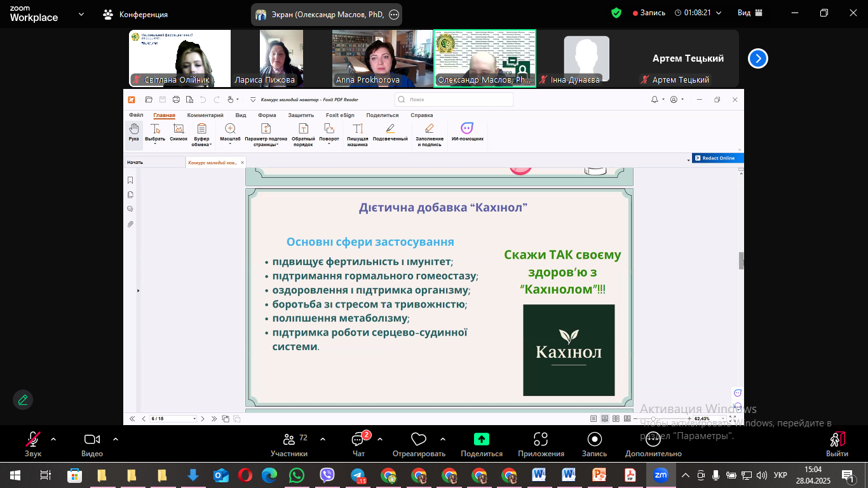The height and width of the screenshot is (488, 868).
Task: Unmute microphone with the Звук button
Action: pos(33,444)
